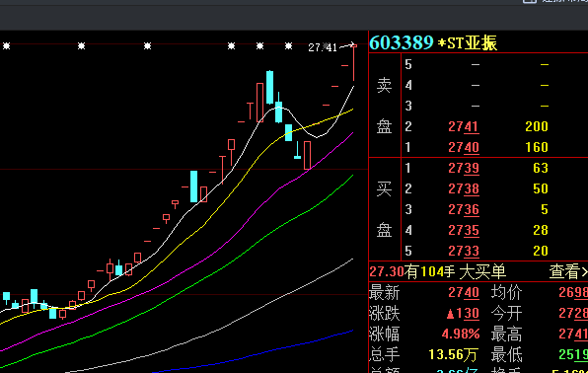Select the latest red candlestick at chart's right edge

point(354,63)
